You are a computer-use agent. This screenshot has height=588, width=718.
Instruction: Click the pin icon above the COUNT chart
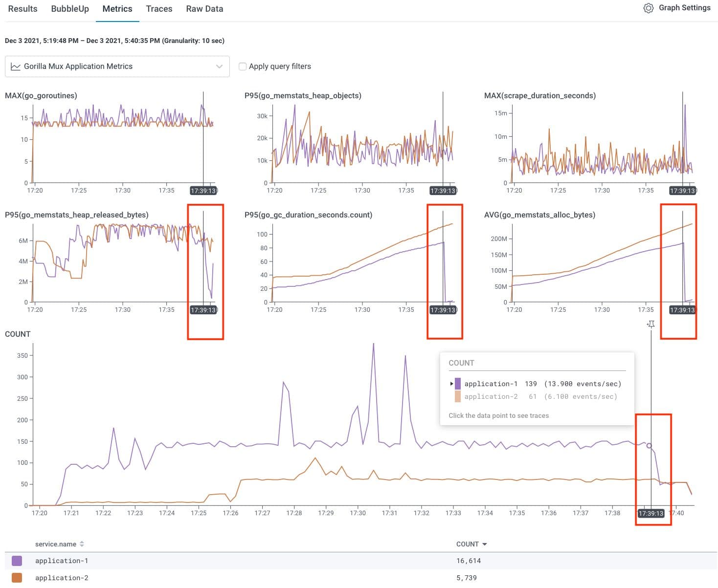pyautogui.click(x=651, y=324)
